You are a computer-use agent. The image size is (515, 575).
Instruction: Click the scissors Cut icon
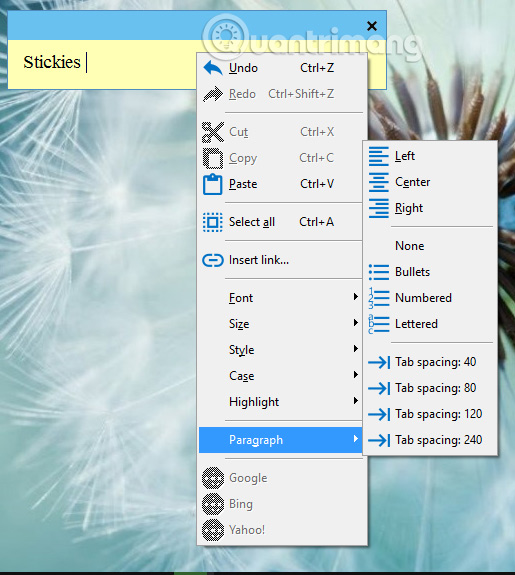(213, 132)
